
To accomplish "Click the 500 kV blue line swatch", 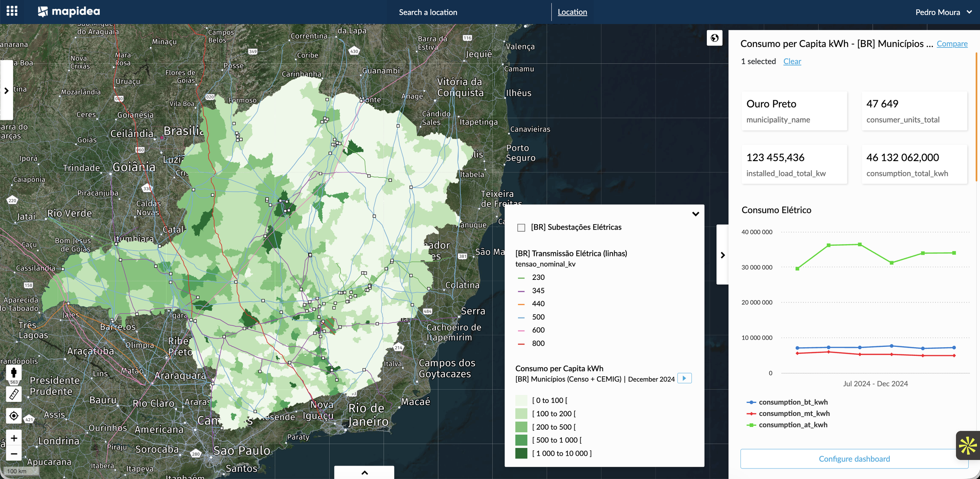I will tap(521, 318).
